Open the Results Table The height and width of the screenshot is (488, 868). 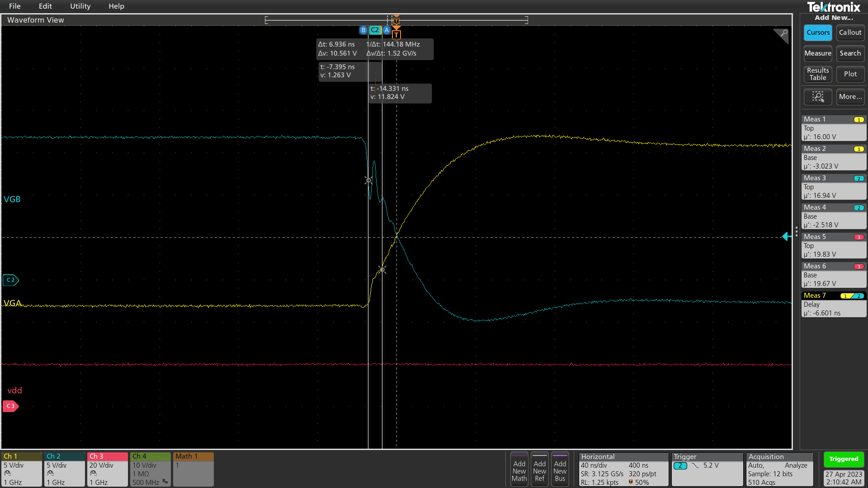tap(817, 74)
